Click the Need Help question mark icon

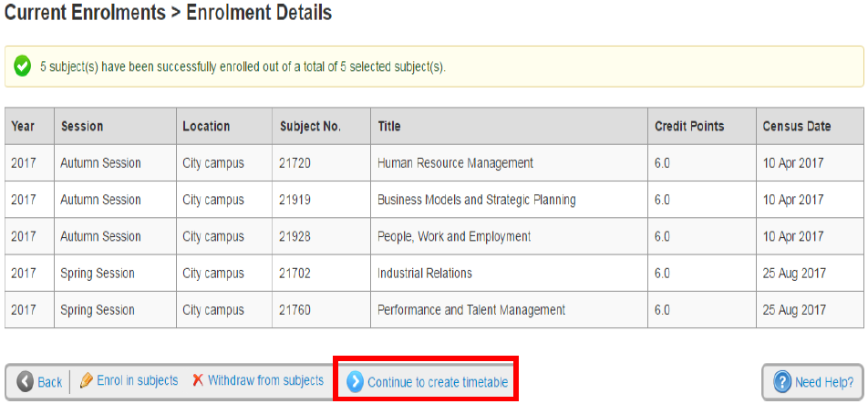click(x=782, y=382)
